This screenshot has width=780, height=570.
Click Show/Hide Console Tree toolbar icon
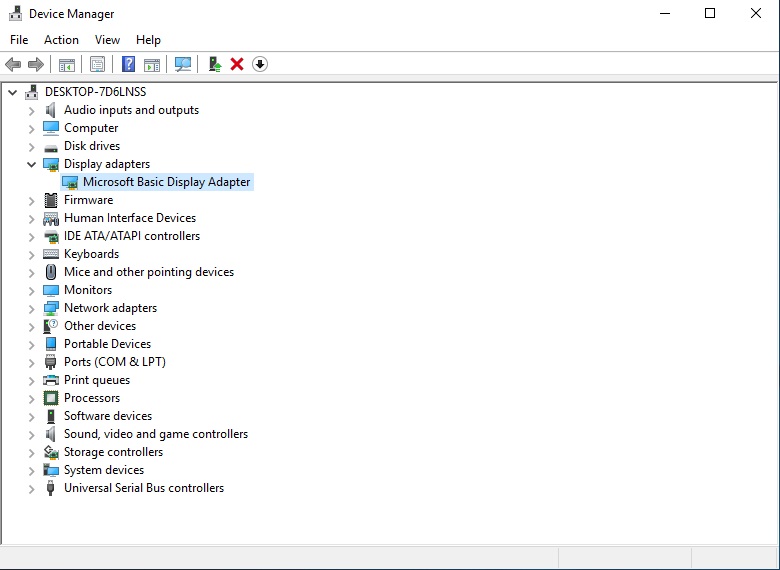[67, 64]
